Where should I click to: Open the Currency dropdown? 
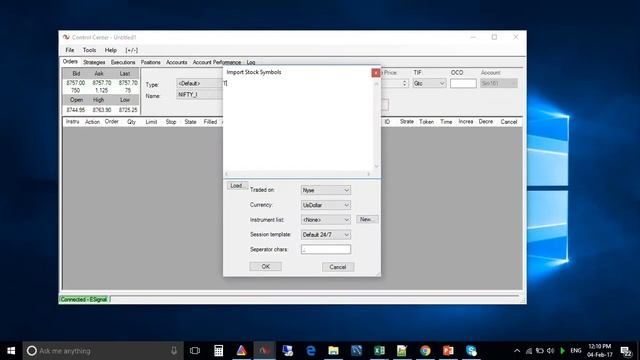coord(326,205)
